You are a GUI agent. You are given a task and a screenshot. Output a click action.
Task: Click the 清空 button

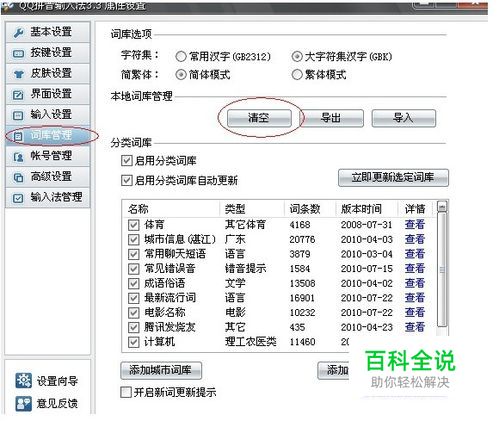[x=259, y=118]
